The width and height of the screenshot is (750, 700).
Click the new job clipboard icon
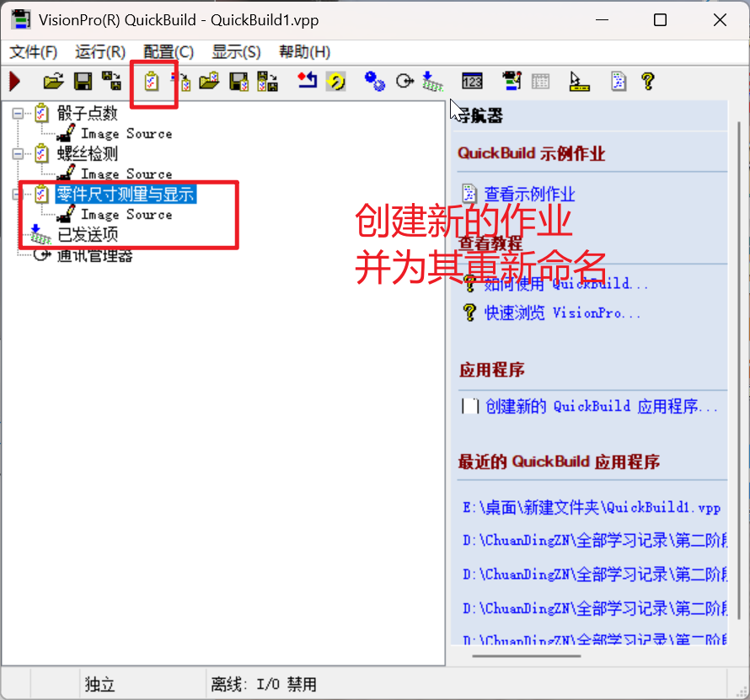click(x=152, y=81)
